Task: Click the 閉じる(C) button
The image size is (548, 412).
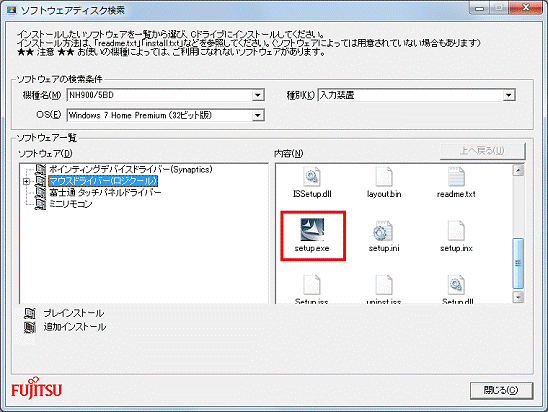Action: click(x=501, y=390)
